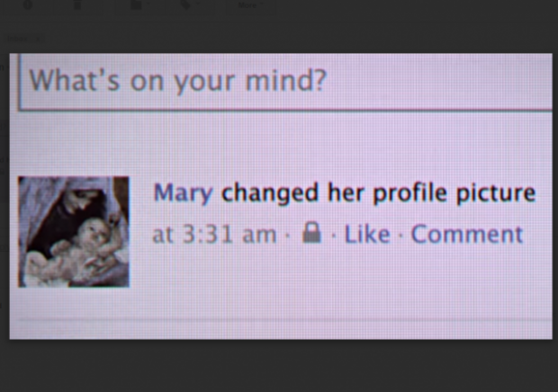The width and height of the screenshot is (558, 392).
Task: Like Mary's profile picture update
Action: coord(367,234)
